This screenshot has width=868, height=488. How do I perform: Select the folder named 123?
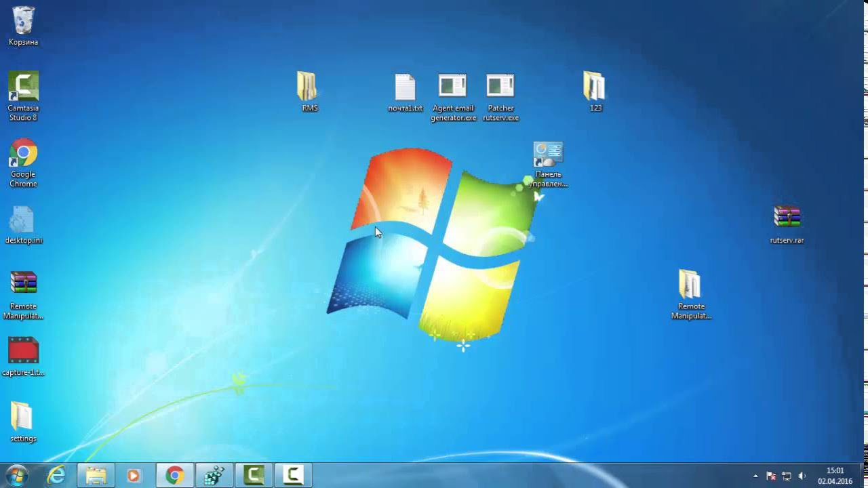click(x=595, y=91)
